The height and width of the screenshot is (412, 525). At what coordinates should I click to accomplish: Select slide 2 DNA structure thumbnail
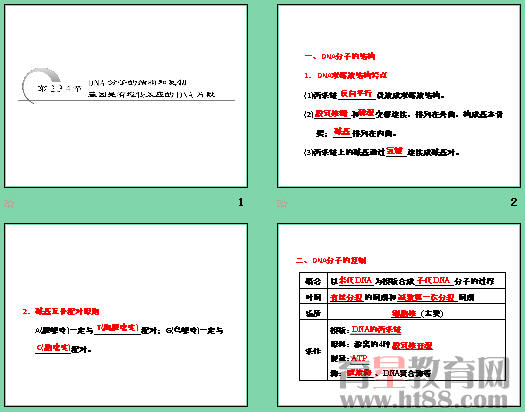pyautogui.click(x=399, y=96)
